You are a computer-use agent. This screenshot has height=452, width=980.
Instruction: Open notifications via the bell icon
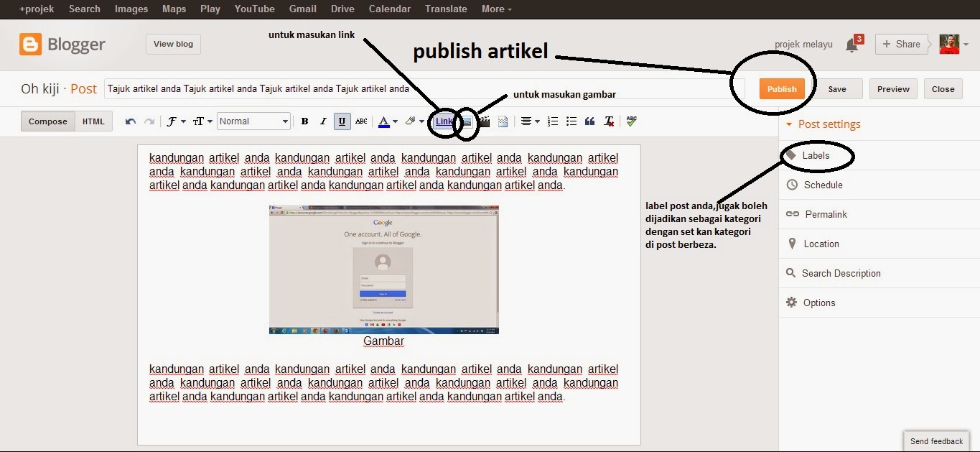coord(851,44)
